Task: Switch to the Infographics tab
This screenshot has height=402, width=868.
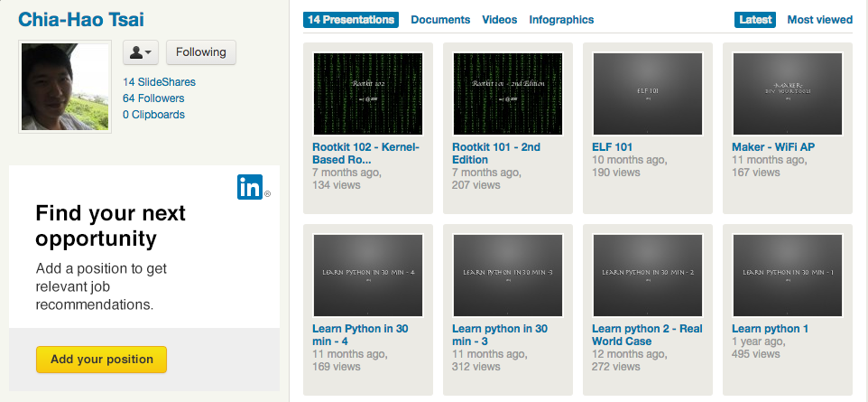Action: tap(561, 19)
